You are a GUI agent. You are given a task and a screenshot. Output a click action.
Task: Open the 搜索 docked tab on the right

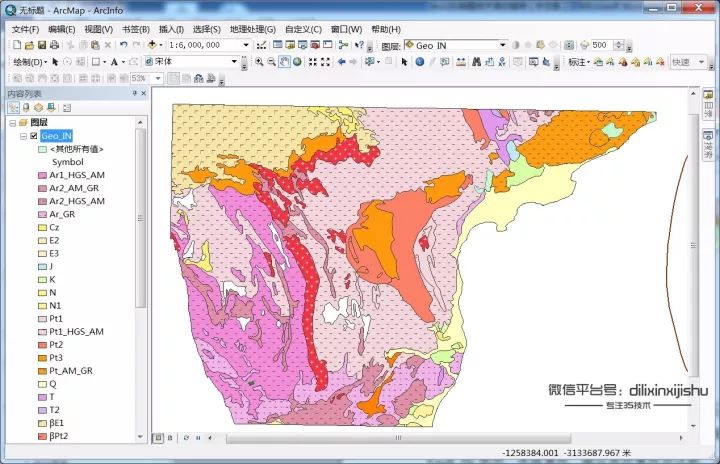coord(709,145)
